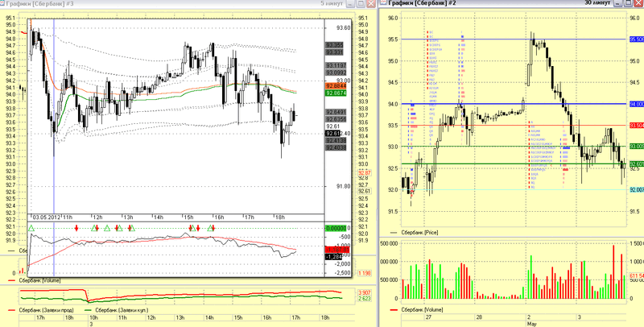This screenshot has height=327, width=644.
Task: Select the 92.4138 band value label
Action: (x=336, y=140)
